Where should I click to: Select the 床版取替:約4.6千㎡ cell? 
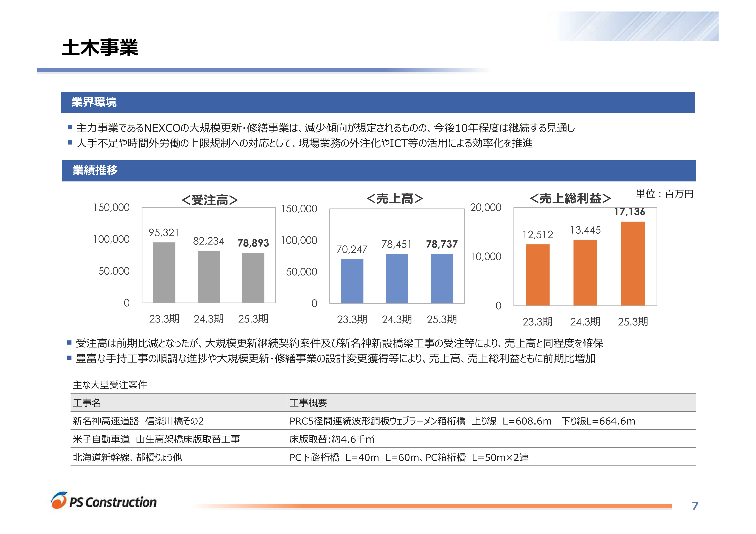[x=332, y=439]
